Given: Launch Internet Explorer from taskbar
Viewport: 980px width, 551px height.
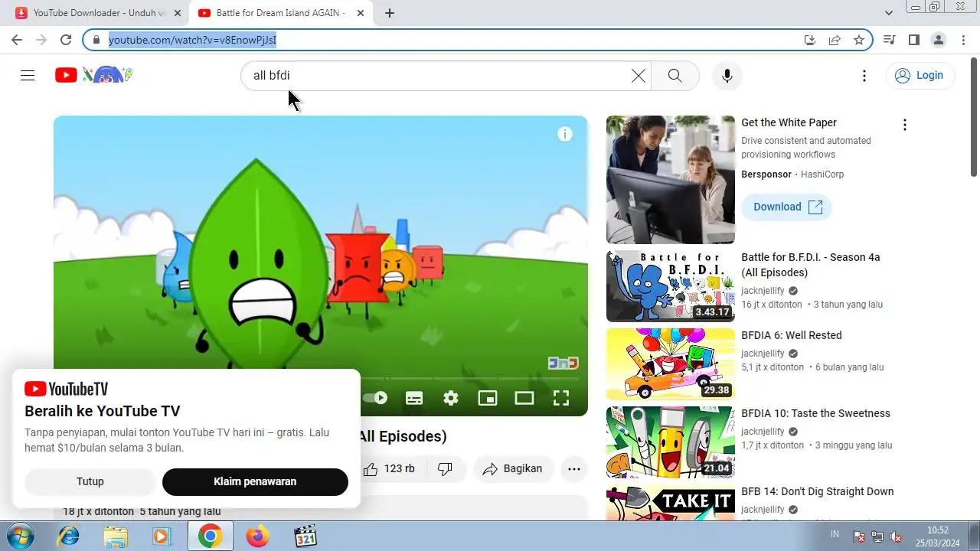Looking at the screenshot, I should tap(68, 536).
